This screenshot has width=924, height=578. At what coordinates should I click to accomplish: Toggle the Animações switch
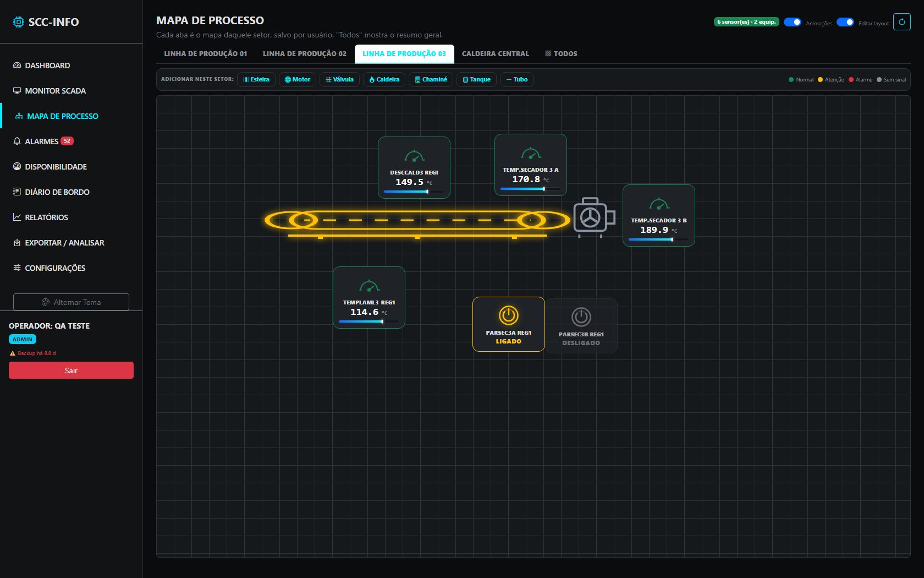point(792,22)
